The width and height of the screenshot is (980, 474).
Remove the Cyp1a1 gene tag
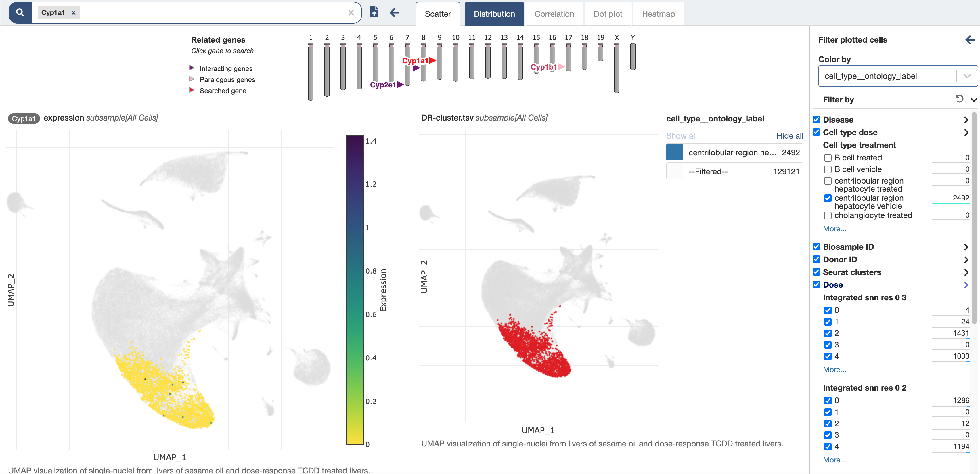click(x=74, y=13)
